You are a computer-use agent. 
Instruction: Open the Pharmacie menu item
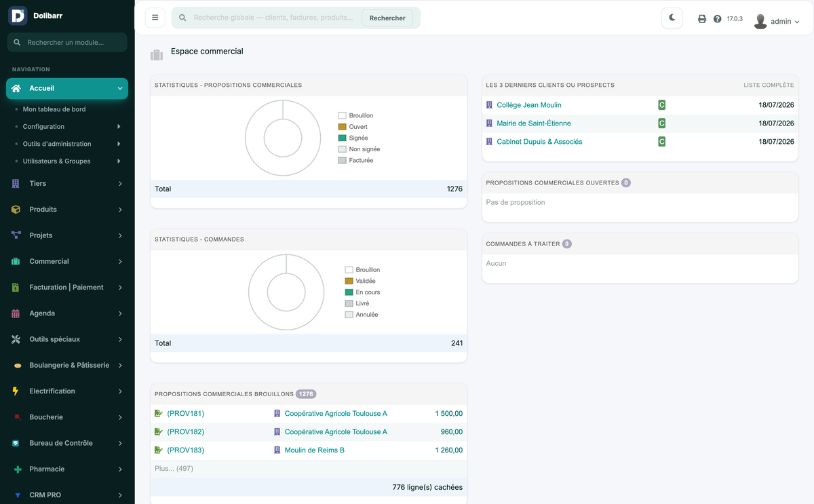(67, 469)
